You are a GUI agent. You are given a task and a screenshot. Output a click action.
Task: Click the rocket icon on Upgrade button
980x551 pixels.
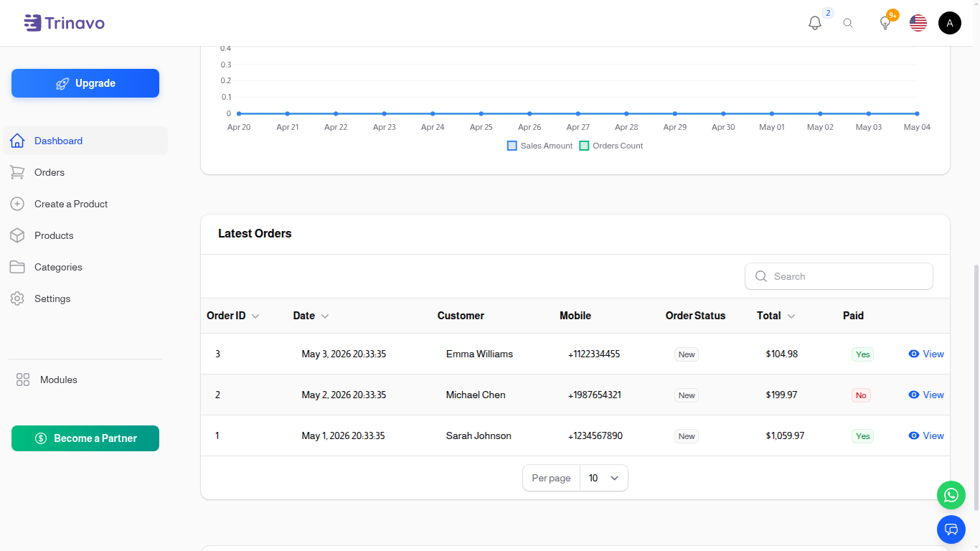[62, 83]
